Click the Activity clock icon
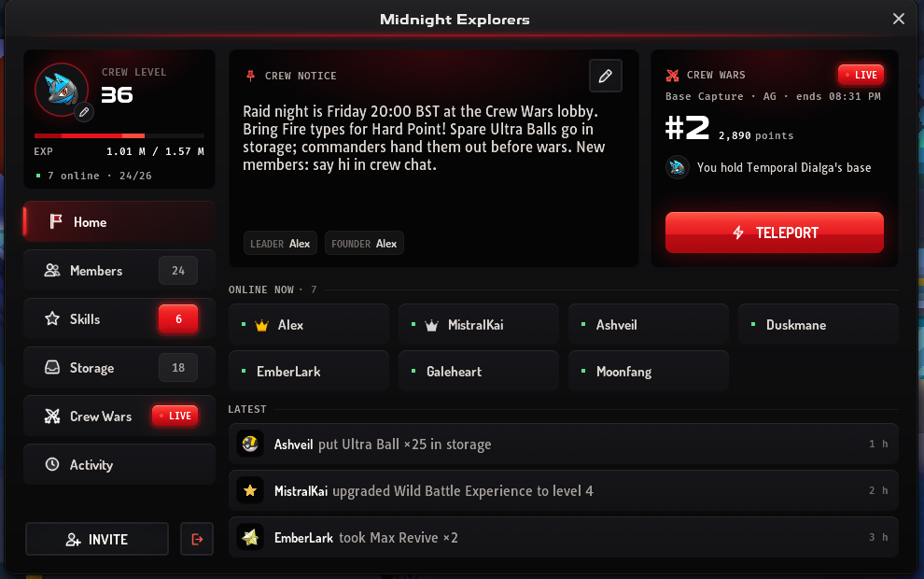This screenshot has width=924, height=579. coord(52,465)
